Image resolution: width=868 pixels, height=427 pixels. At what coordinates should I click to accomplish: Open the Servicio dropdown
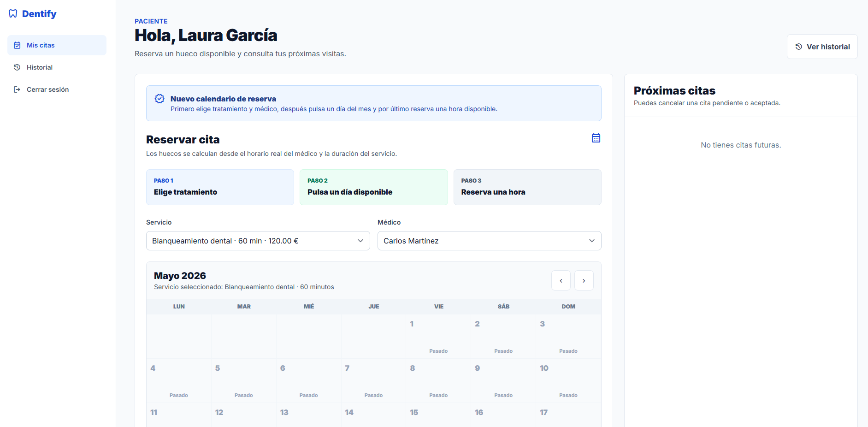258,241
